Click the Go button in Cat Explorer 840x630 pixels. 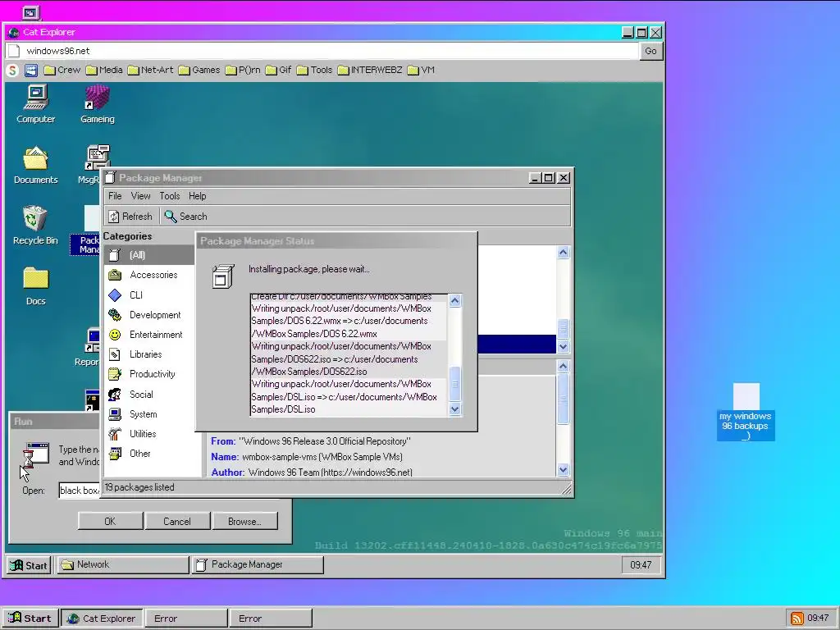(651, 51)
